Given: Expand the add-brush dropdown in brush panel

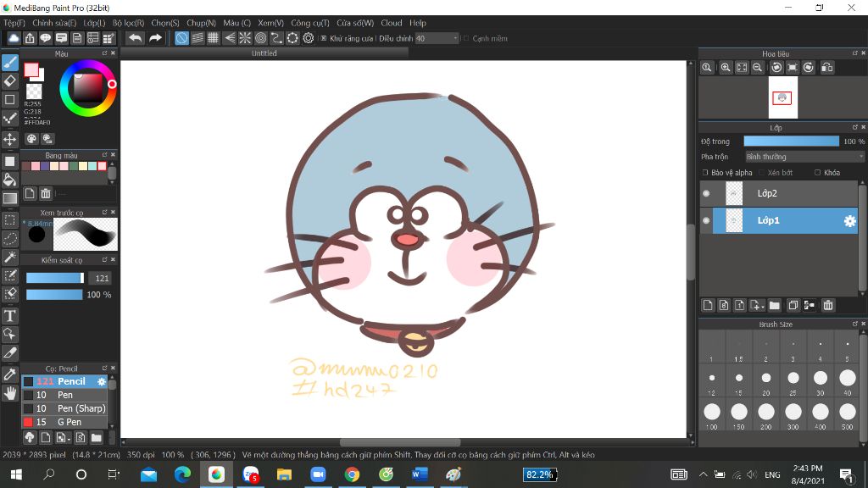Looking at the screenshot, I should tap(68, 438).
